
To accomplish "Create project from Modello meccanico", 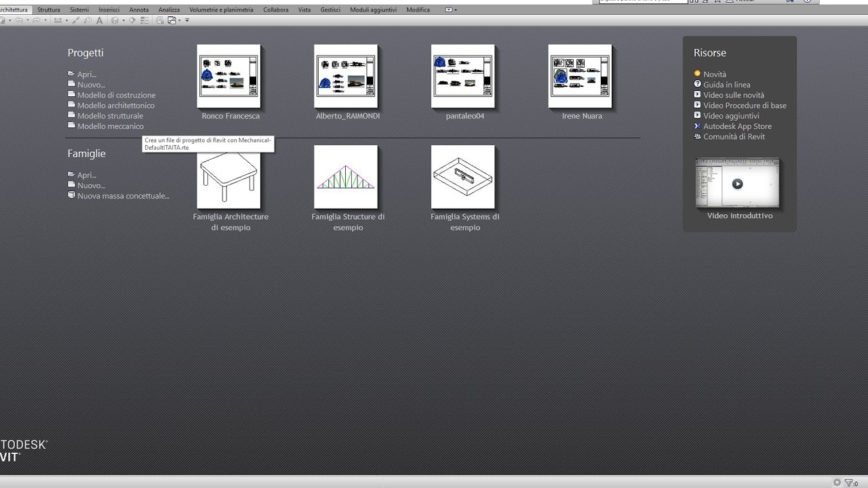I will 106,126.
